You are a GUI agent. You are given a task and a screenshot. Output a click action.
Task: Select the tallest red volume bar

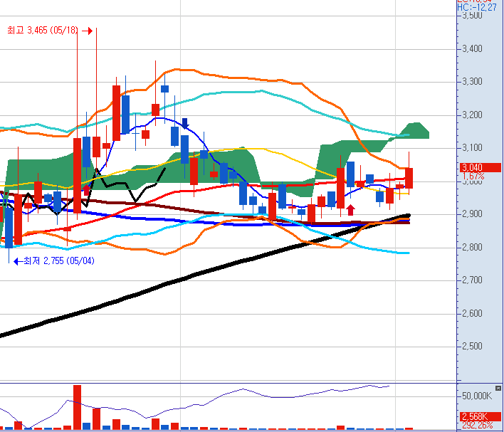[x=77, y=407]
